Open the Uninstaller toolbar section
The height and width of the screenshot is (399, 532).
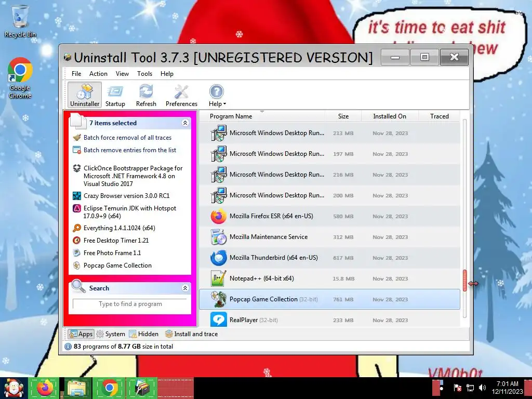click(x=85, y=95)
